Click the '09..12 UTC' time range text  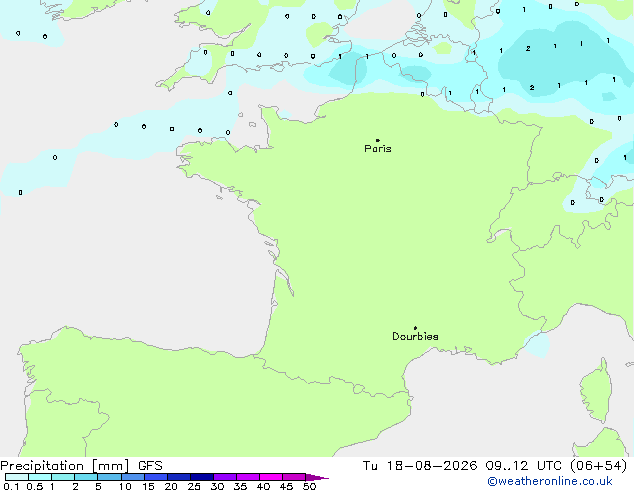click(x=523, y=466)
